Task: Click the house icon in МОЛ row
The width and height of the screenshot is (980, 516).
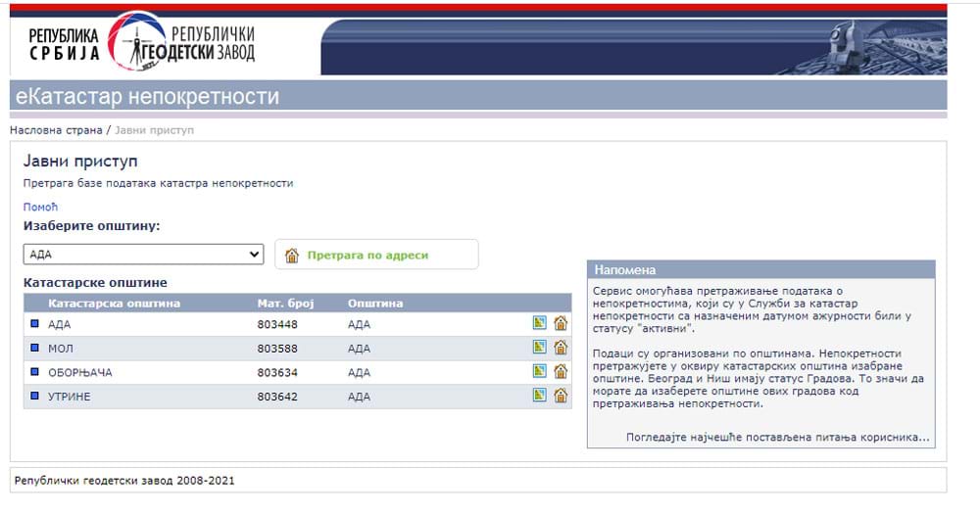Action: click(x=561, y=348)
